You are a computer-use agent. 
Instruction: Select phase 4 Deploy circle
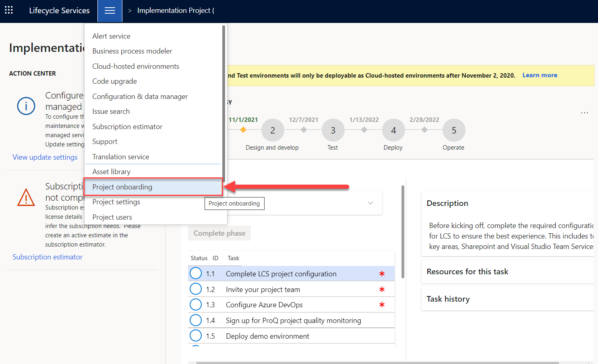393,130
